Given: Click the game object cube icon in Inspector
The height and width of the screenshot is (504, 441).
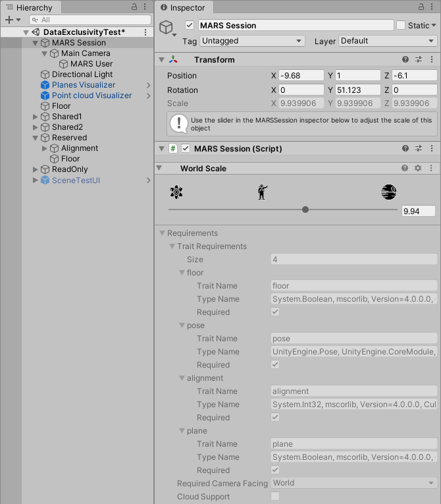Looking at the screenshot, I should (x=167, y=28).
